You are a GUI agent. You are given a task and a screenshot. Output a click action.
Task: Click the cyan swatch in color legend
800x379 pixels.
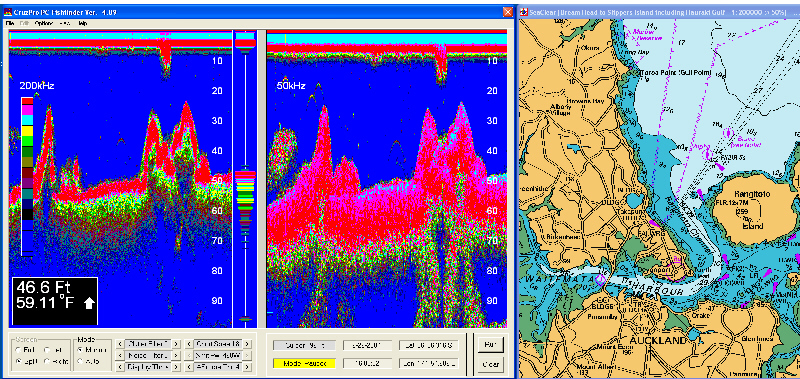(x=27, y=119)
